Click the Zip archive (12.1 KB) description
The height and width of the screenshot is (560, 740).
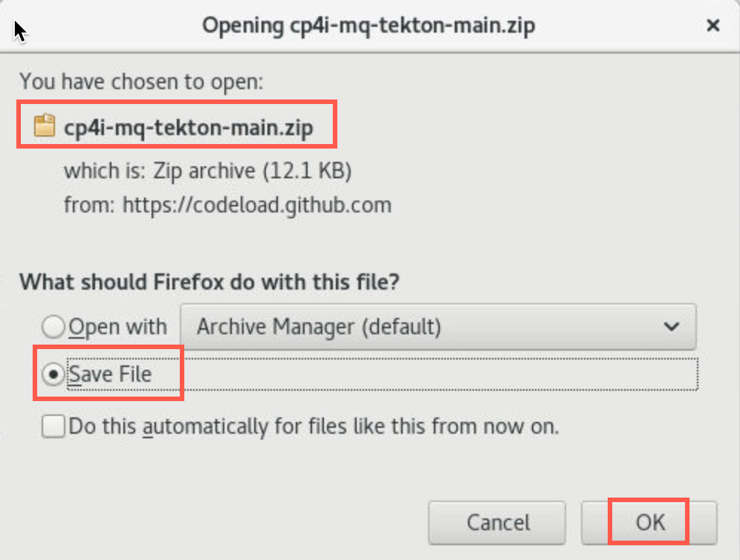click(253, 171)
